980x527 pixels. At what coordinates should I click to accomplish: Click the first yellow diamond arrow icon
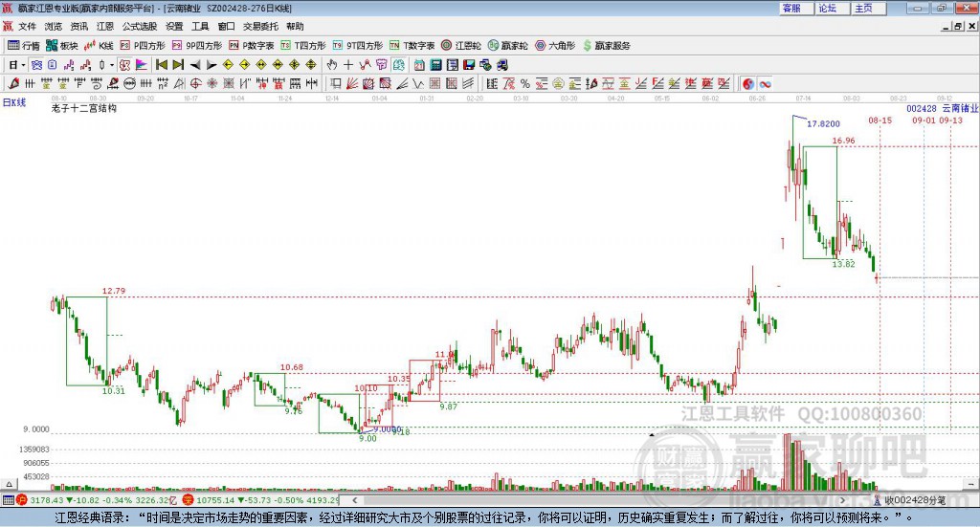[228, 65]
